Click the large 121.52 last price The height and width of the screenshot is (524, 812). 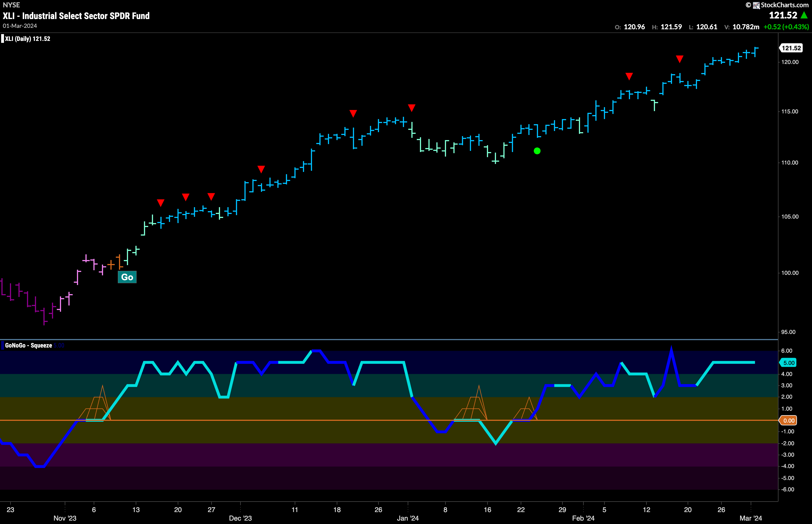[783, 15]
